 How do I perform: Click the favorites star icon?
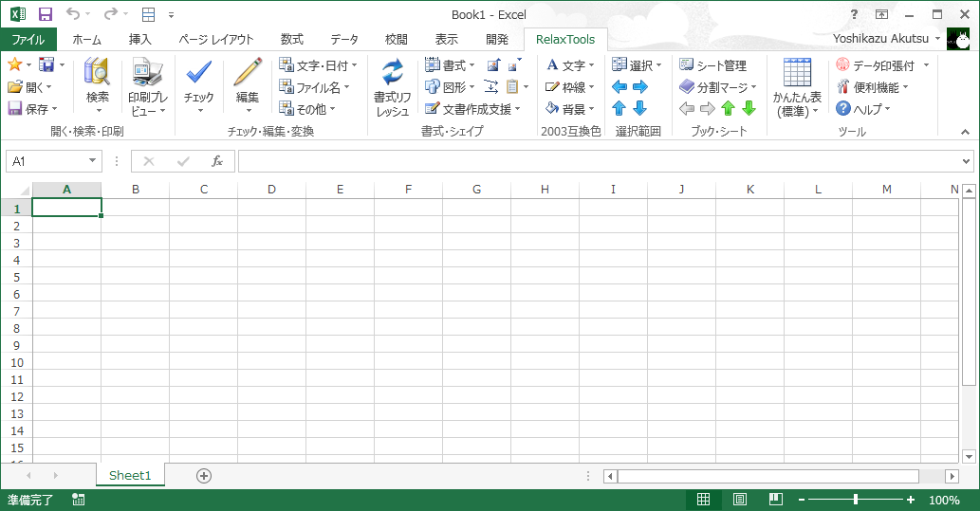[15, 64]
